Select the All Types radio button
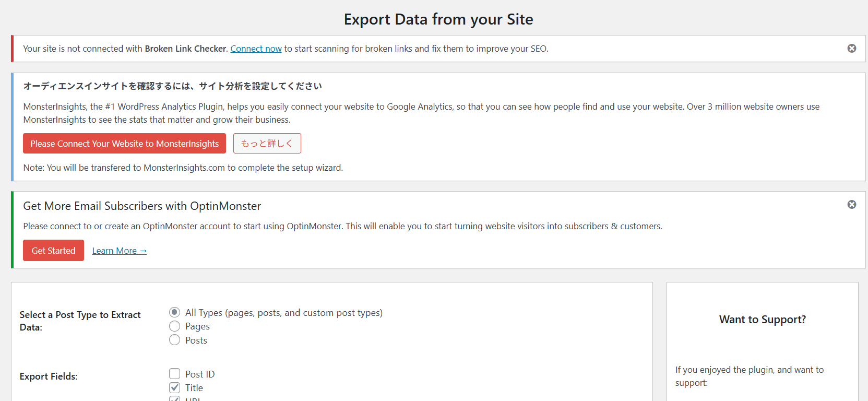The width and height of the screenshot is (868, 401). [175, 312]
